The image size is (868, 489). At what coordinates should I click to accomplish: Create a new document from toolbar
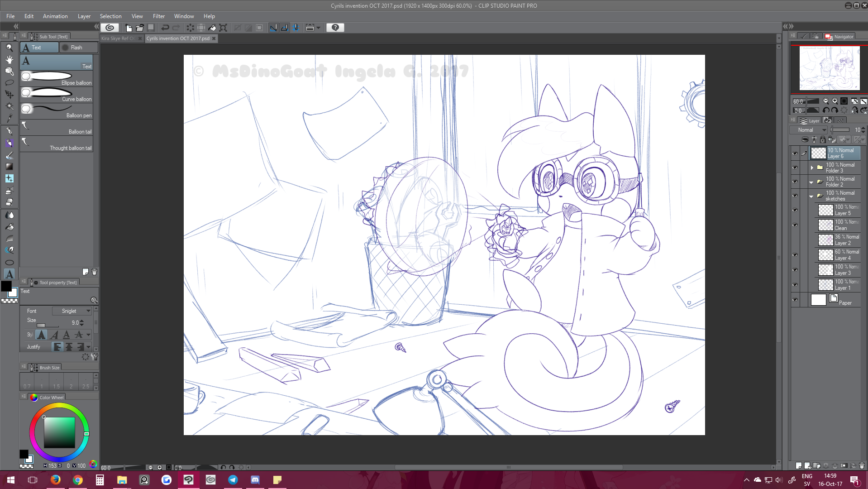(x=129, y=28)
